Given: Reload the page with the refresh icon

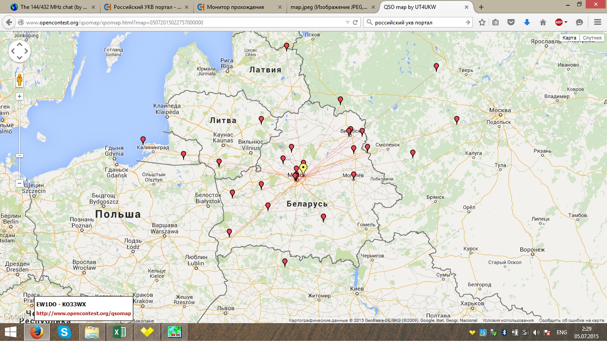Looking at the screenshot, I should pyautogui.click(x=355, y=22).
